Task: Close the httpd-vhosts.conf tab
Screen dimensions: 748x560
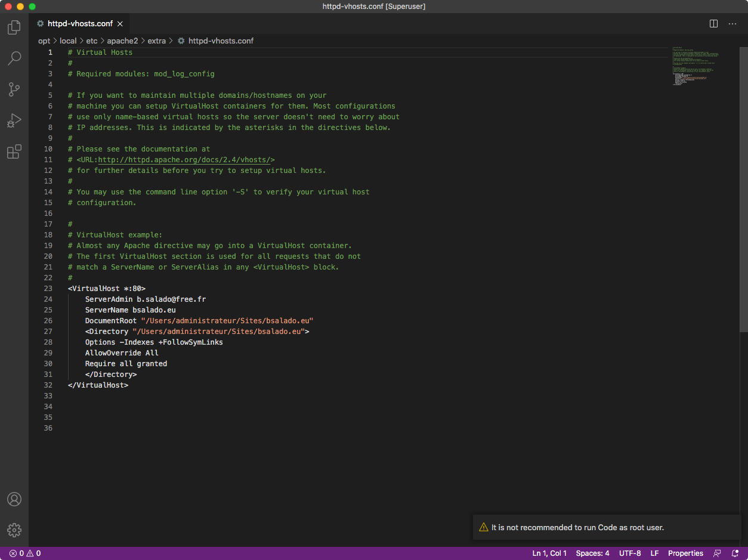Action: tap(120, 24)
